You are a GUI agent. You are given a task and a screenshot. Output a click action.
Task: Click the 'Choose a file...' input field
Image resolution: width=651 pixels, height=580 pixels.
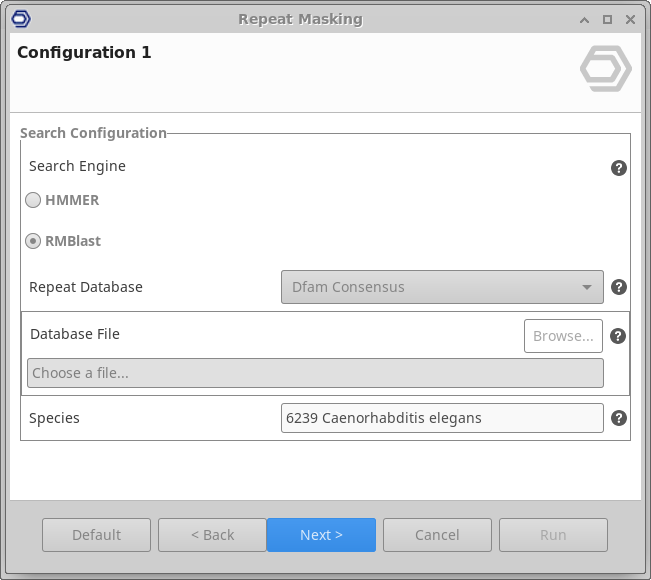tap(315, 373)
